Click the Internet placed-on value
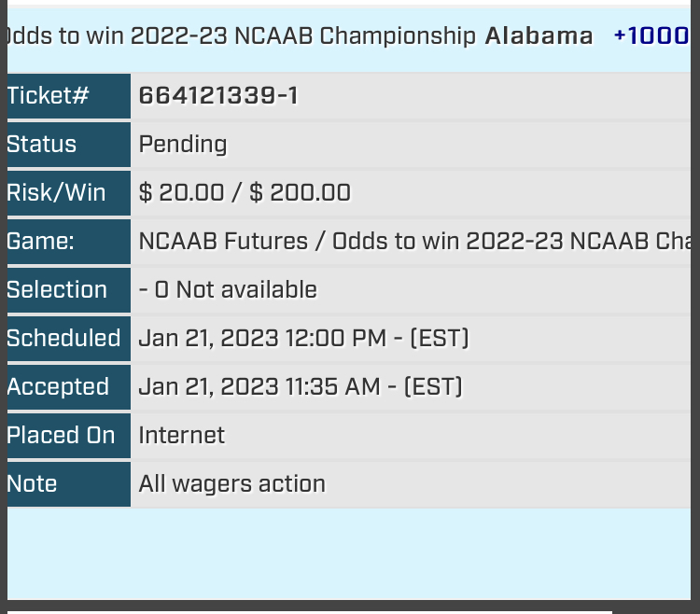Image resolution: width=700 pixels, height=614 pixels. [x=182, y=436]
